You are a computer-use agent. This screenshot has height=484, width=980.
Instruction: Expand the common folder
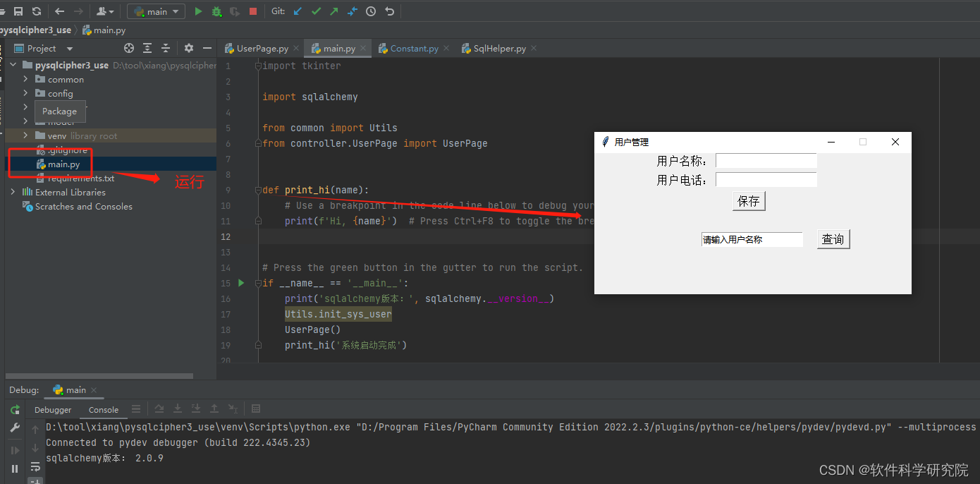tap(26, 79)
